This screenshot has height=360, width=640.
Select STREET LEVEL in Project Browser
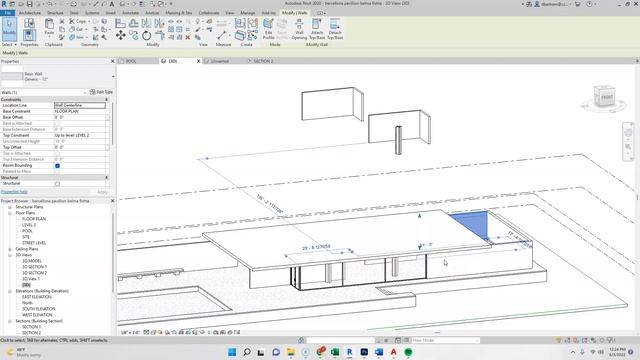tap(34, 243)
